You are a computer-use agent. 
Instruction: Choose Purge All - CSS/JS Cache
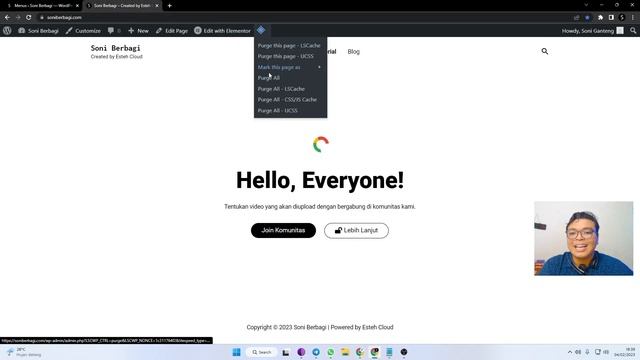click(287, 100)
